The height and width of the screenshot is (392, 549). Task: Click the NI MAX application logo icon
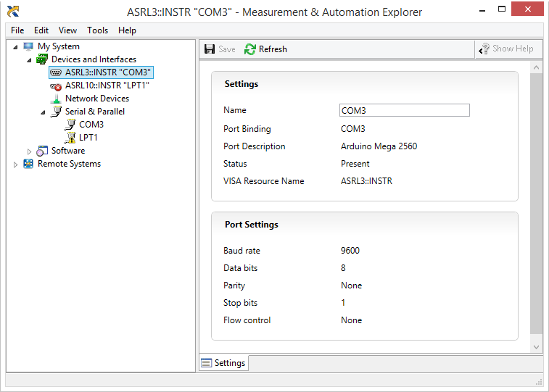coord(13,12)
